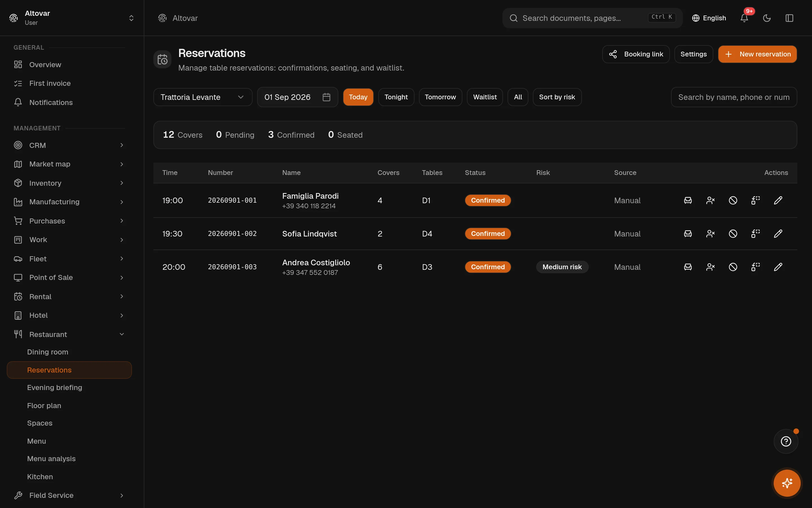Expand the Inventory section
The width and height of the screenshot is (812, 508).
coord(69,183)
